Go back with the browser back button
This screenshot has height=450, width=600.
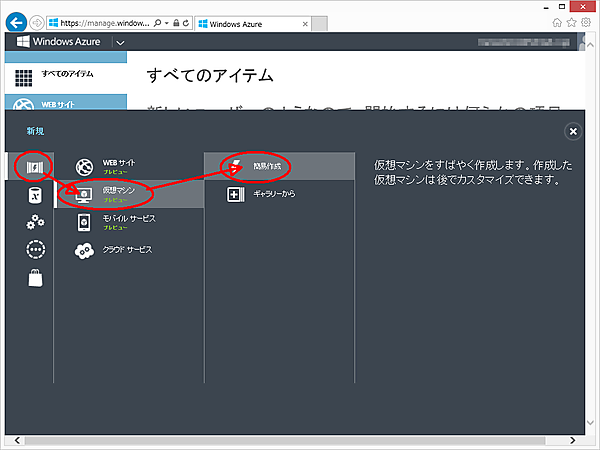[x=16, y=23]
